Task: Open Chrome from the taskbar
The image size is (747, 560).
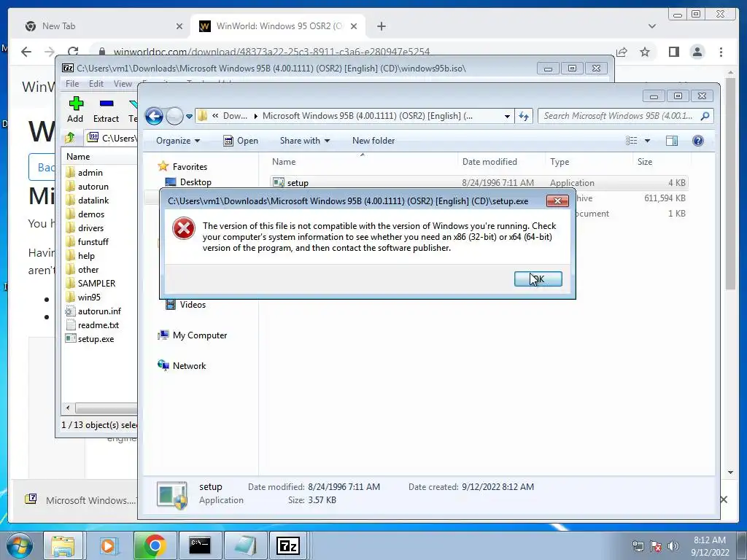Action: [155, 545]
